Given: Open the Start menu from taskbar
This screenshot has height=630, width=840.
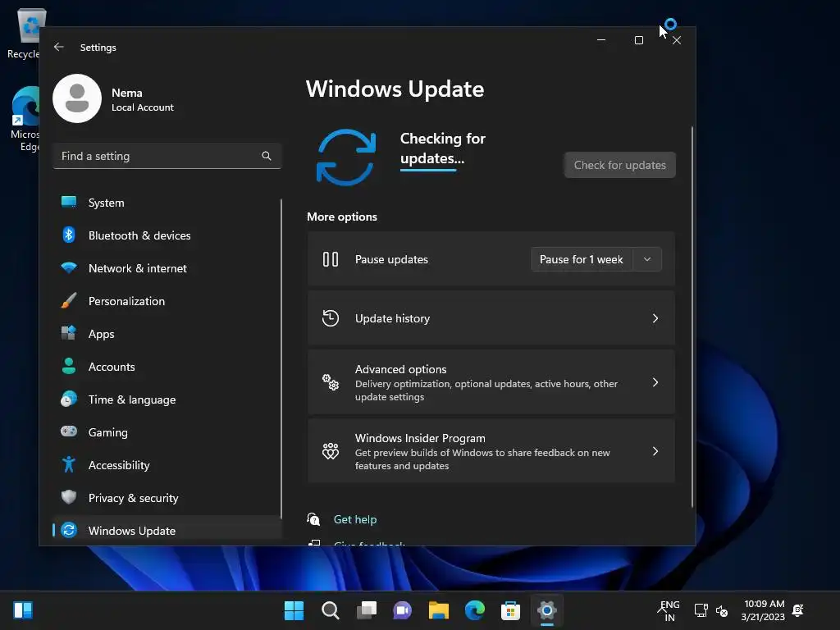Looking at the screenshot, I should pos(294,610).
